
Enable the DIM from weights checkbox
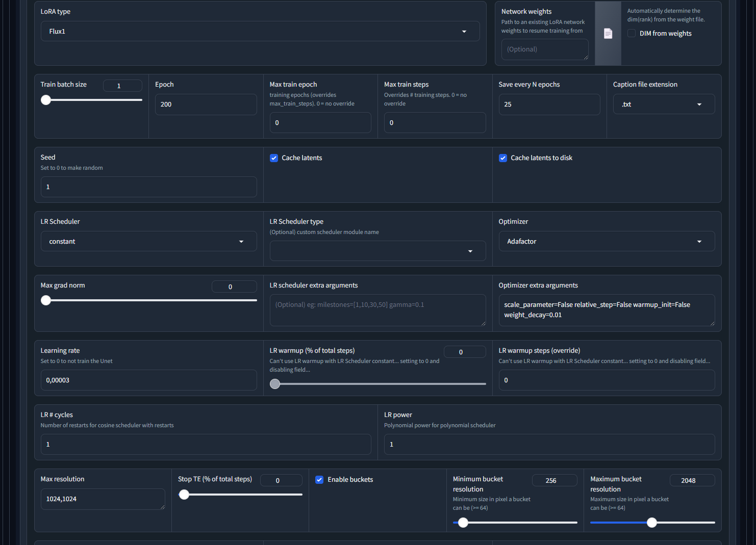pos(632,33)
